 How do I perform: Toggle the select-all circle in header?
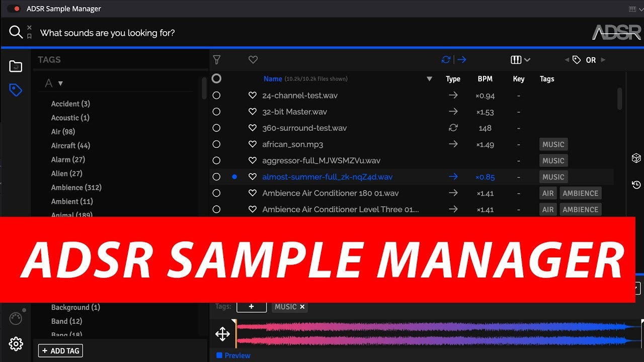coord(216,78)
